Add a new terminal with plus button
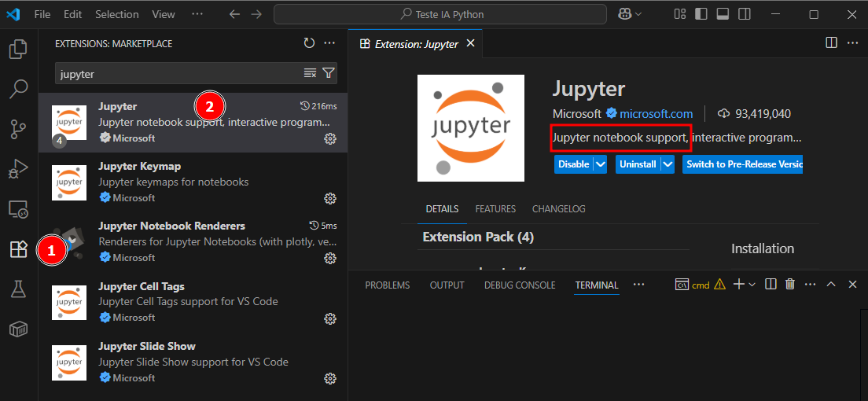Image resolution: width=868 pixels, height=401 pixels. (738, 284)
